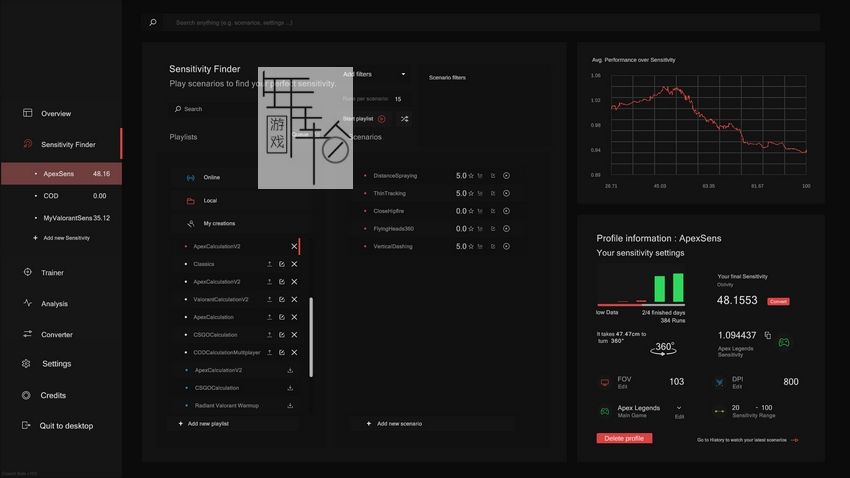The image size is (850, 478).
Task: Click the playlists list scrollbar
Action: pyautogui.click(x=311, y=336)
